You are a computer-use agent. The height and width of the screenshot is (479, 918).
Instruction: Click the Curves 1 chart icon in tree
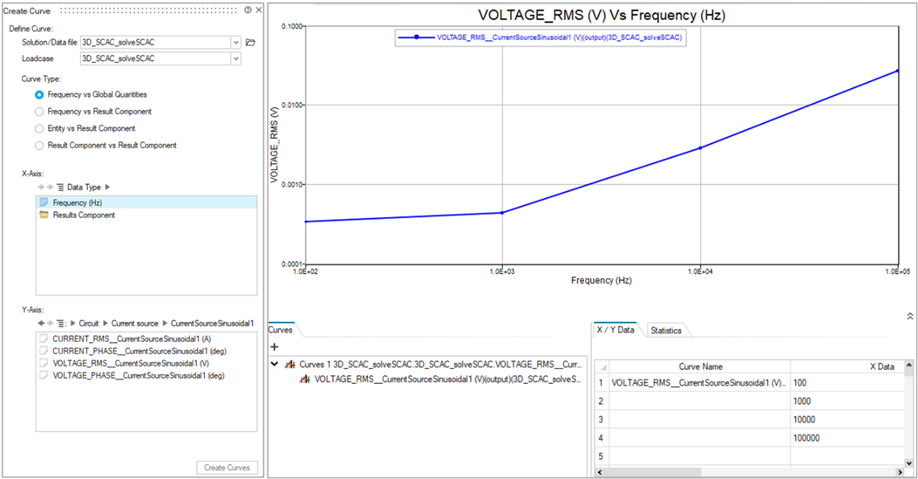[x=291, y=365]
